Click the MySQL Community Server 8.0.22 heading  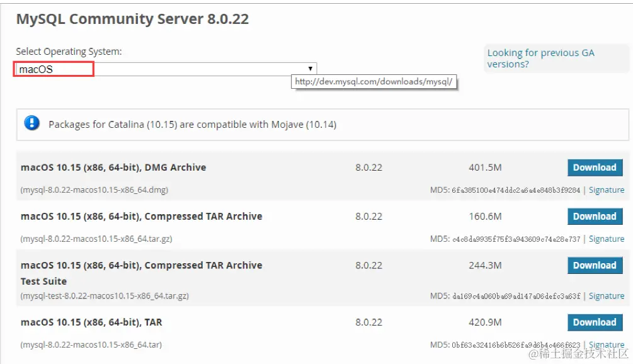coord(132,19)
